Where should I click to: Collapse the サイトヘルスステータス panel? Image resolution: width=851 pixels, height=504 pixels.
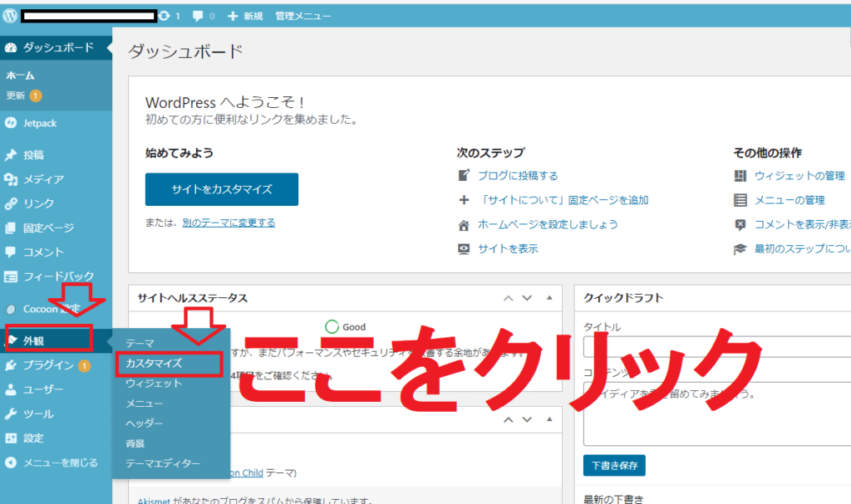tap(549, 298)
